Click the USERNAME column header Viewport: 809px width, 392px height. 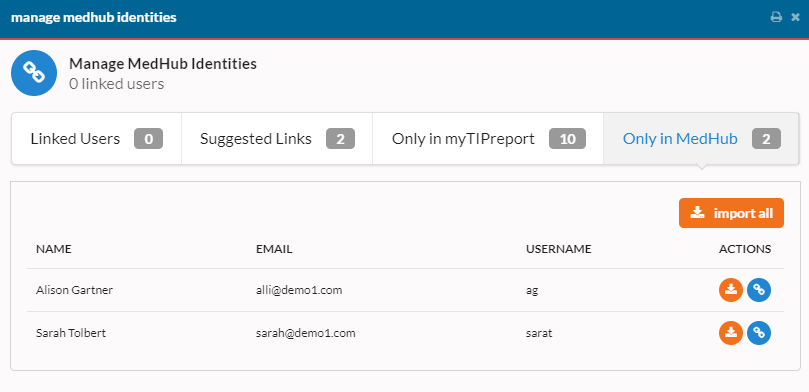(558, 249)
